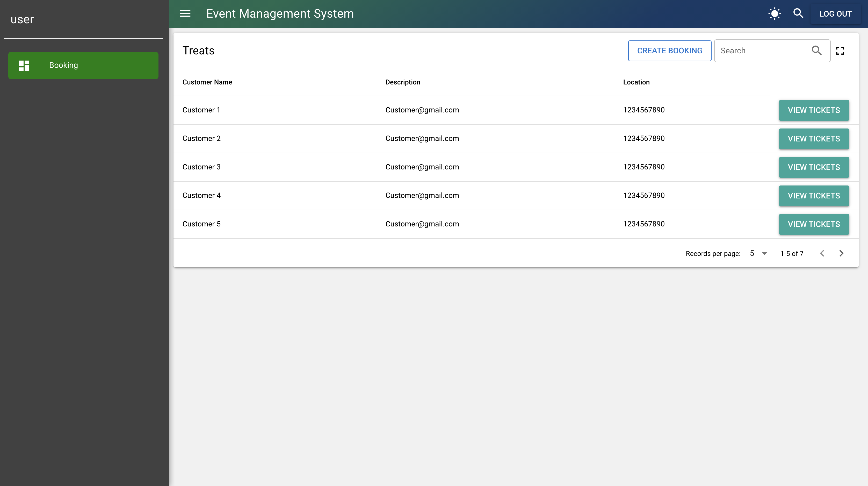Toggle the light/dark theme using the sun icon
The width and height of the screenshot is (868, 486).
(774, 13)
